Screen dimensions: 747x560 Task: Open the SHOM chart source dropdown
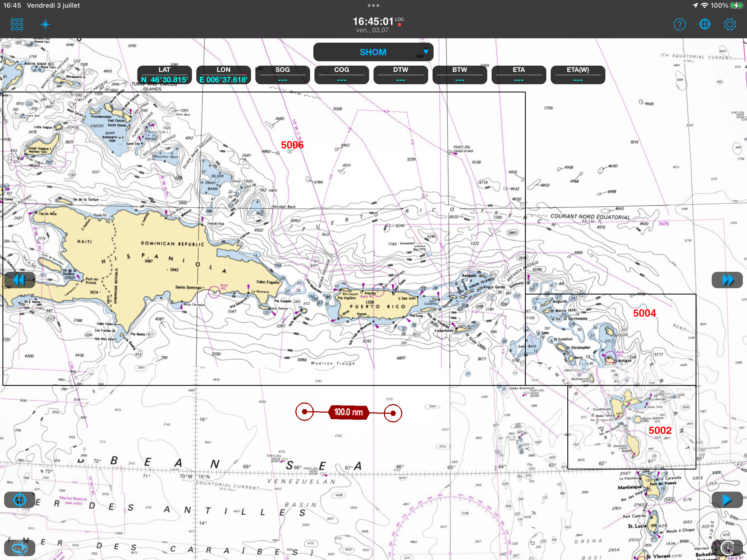point(373,52)
